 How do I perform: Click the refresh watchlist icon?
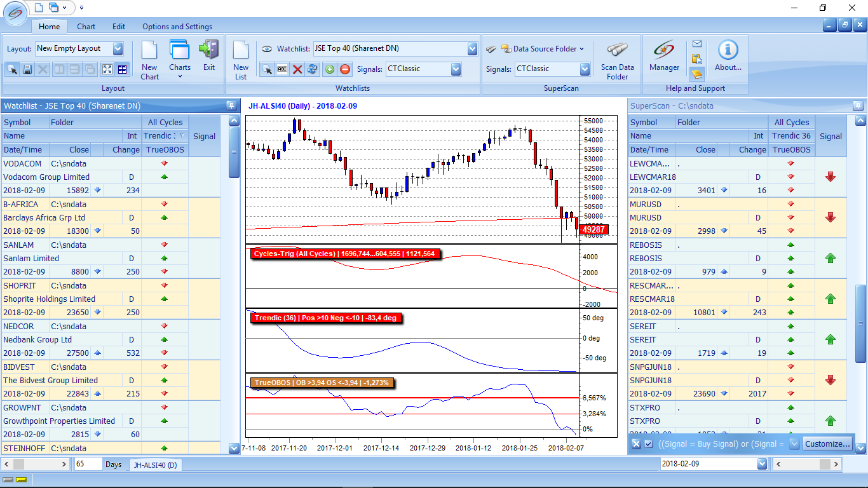[313, 69]
